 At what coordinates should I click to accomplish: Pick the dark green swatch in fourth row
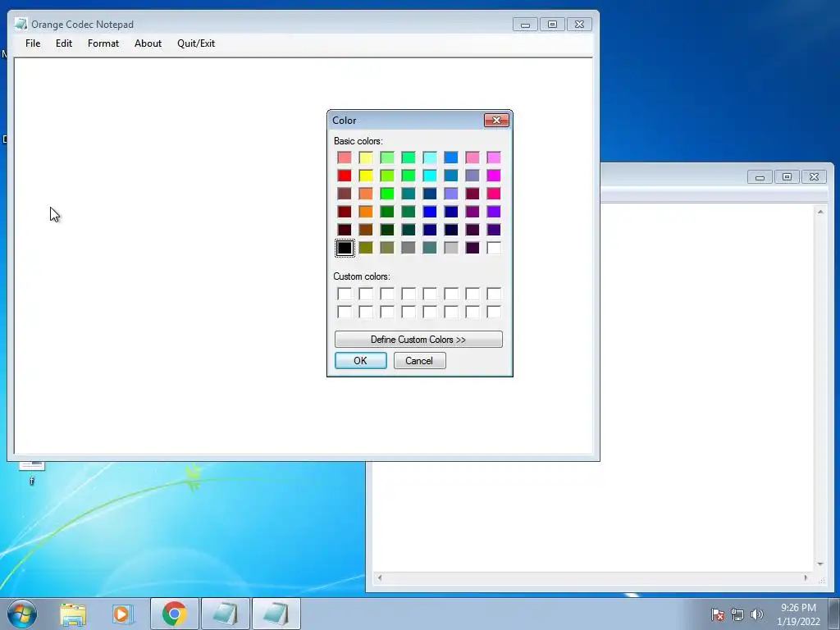tap(387, 212)
